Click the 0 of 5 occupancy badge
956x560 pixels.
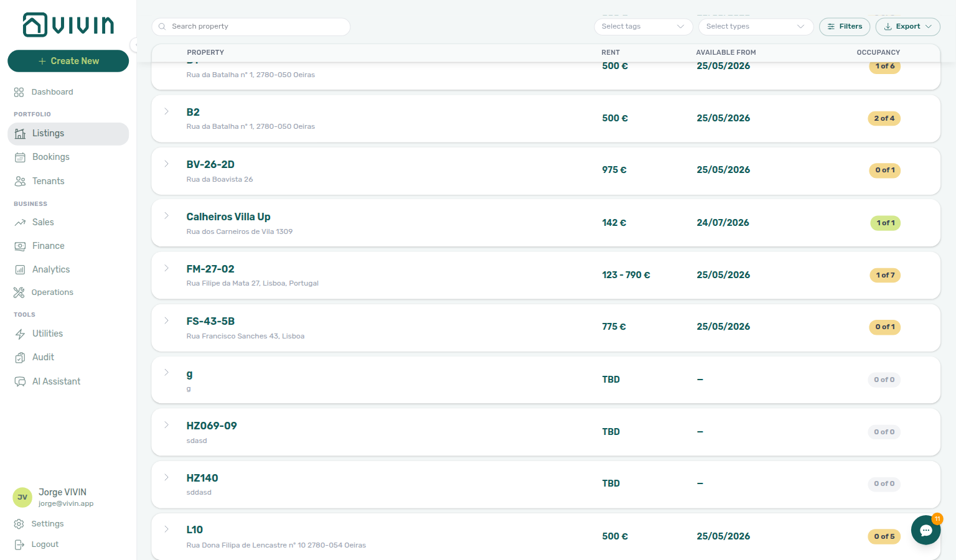(884, 536)
